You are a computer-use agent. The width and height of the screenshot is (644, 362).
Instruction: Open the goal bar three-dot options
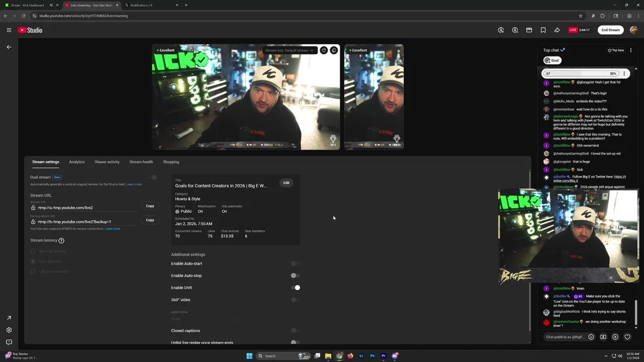click(624, 73)
